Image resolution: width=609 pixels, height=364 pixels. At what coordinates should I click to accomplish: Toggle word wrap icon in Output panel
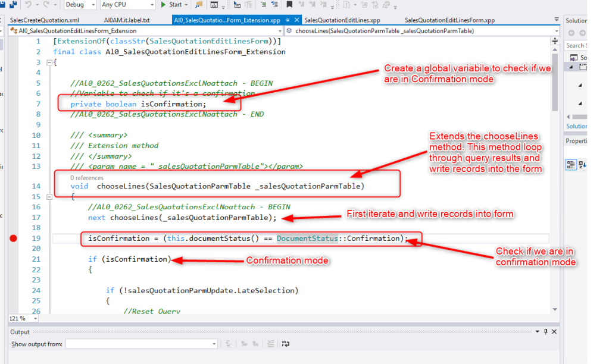point(286,344)
